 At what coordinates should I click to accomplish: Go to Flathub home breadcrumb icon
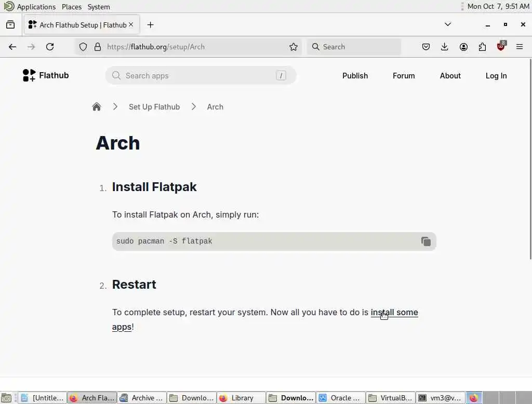(x=96, y=107)
